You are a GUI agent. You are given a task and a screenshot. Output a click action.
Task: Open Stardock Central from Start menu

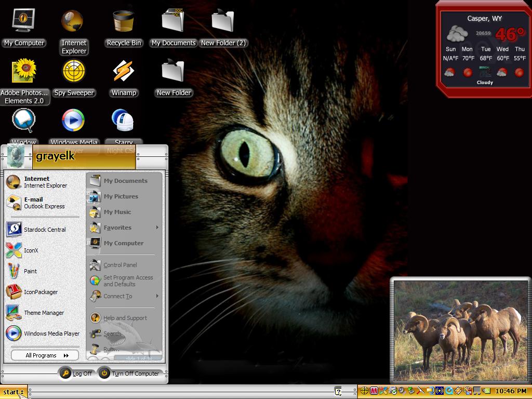coord(43,229)
